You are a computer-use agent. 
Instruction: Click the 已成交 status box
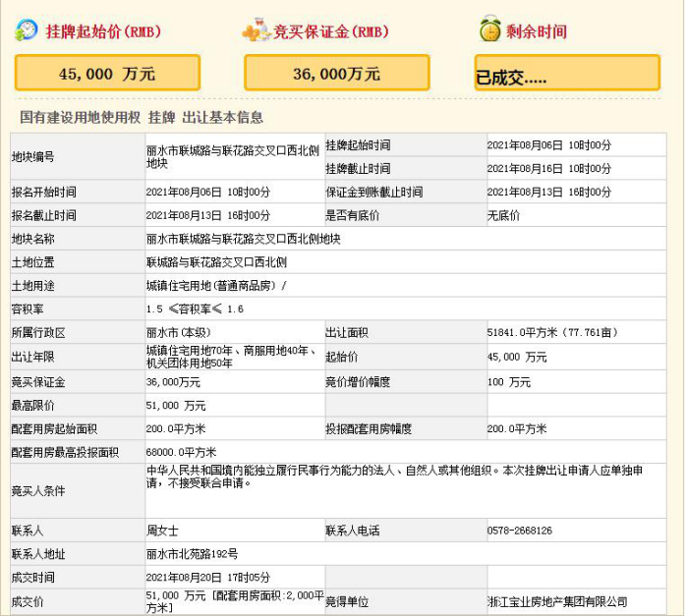tap(566, 74)
